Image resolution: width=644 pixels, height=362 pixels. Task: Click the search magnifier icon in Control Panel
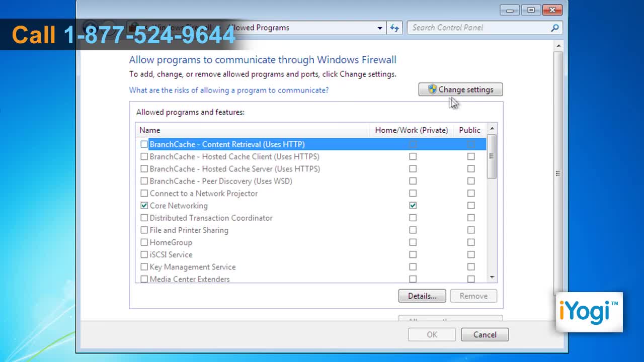click(555, 28)
